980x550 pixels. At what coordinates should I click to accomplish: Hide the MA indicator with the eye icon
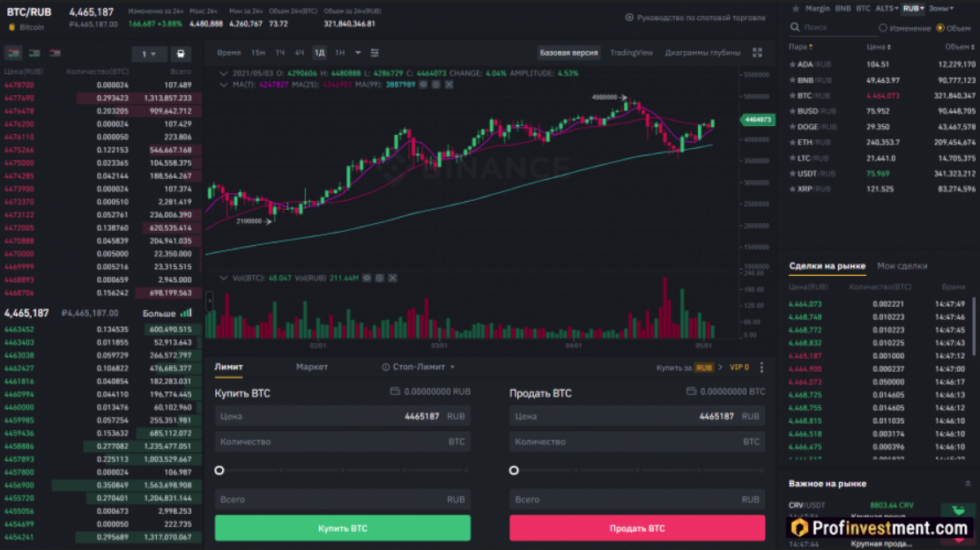point(423,85)
